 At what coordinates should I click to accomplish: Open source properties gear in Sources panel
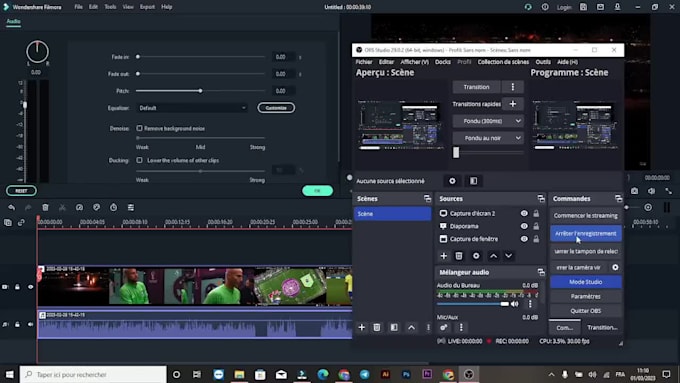476,256
